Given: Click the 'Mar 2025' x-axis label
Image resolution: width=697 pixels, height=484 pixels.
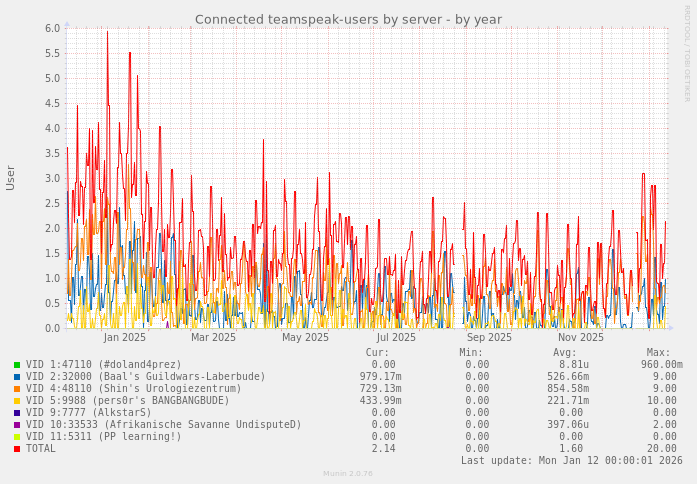Looking at the screenshot, I should [213, 338].
